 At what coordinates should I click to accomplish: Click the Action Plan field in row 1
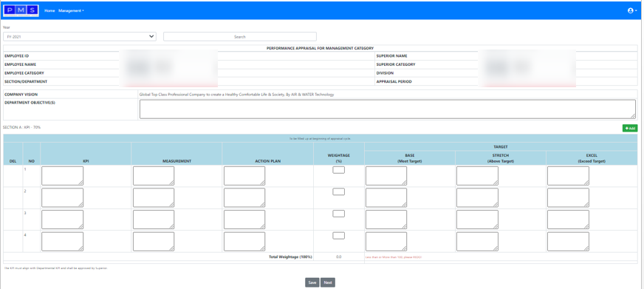coord(244,175)
